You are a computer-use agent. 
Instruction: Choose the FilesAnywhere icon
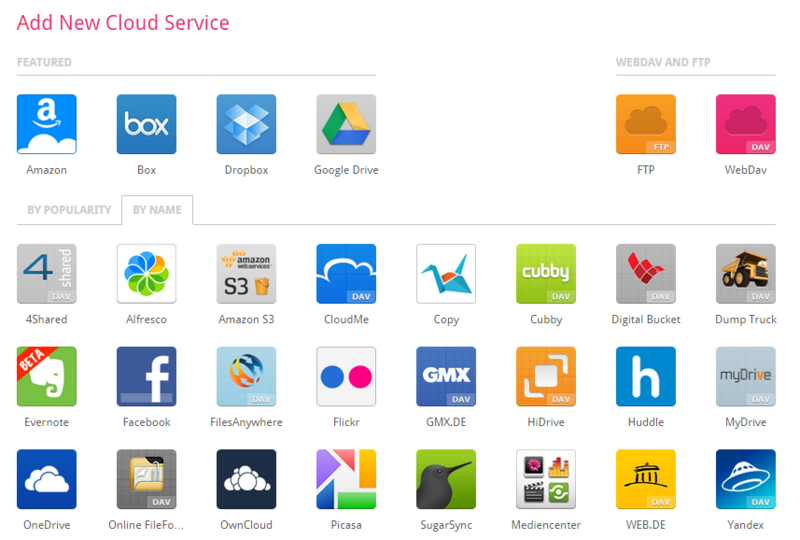pos(246,377)
